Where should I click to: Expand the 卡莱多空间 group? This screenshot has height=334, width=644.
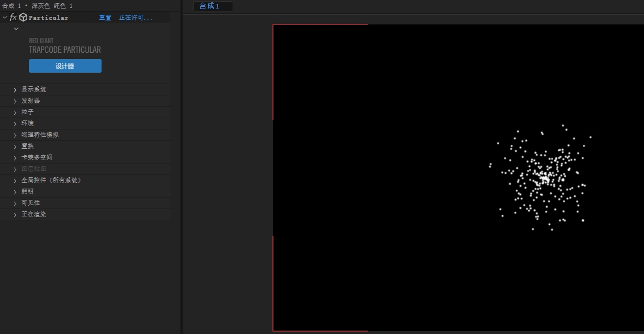click(x=15, y=158)
